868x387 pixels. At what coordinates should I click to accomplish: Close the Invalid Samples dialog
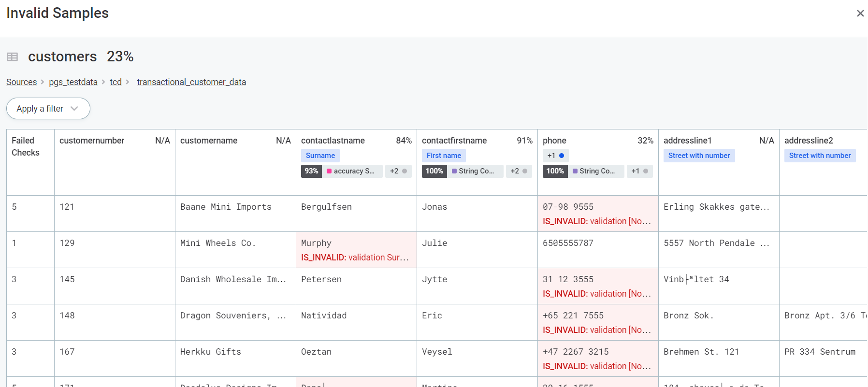860,14
